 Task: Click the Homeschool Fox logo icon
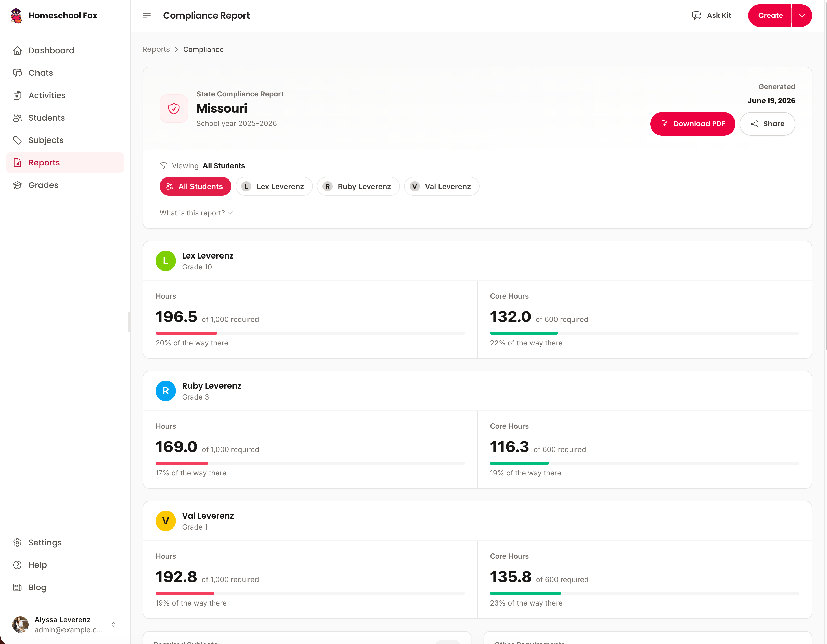click(x=16, y=16)
